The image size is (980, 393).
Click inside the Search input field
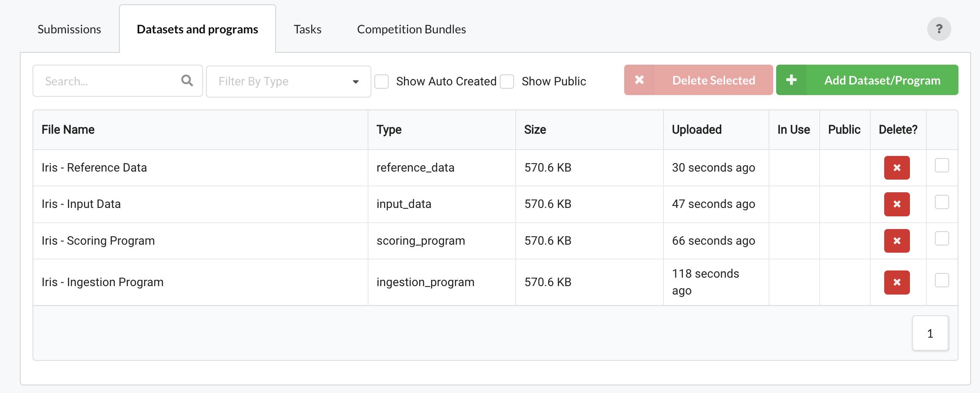tap(106, 81)
